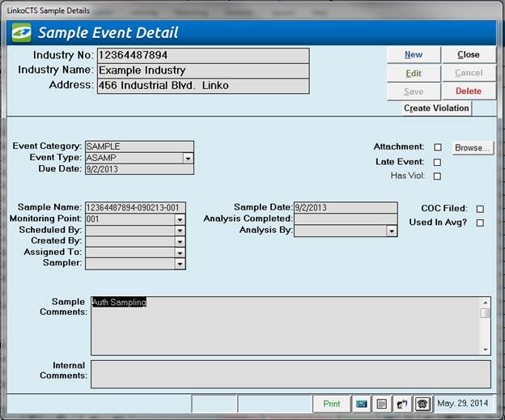Open the Monitoring Point dropdown
This screenshot has width=505, height=420.
180,219
